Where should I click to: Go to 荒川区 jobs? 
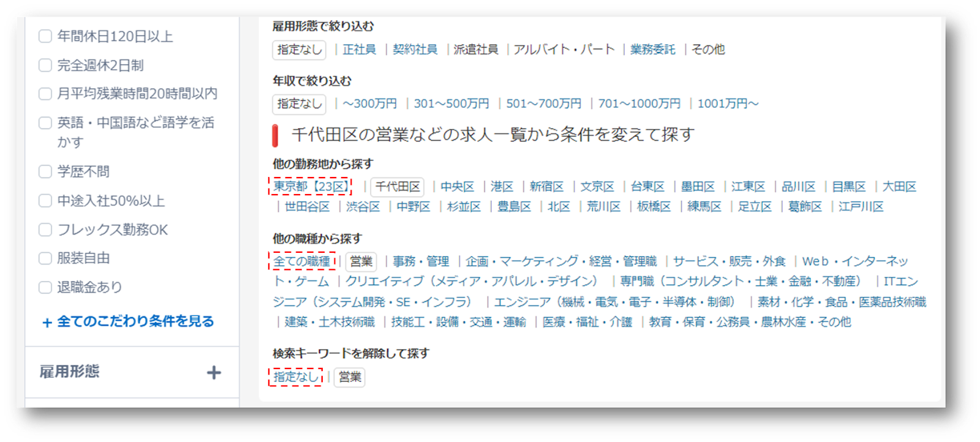point(603,207)
